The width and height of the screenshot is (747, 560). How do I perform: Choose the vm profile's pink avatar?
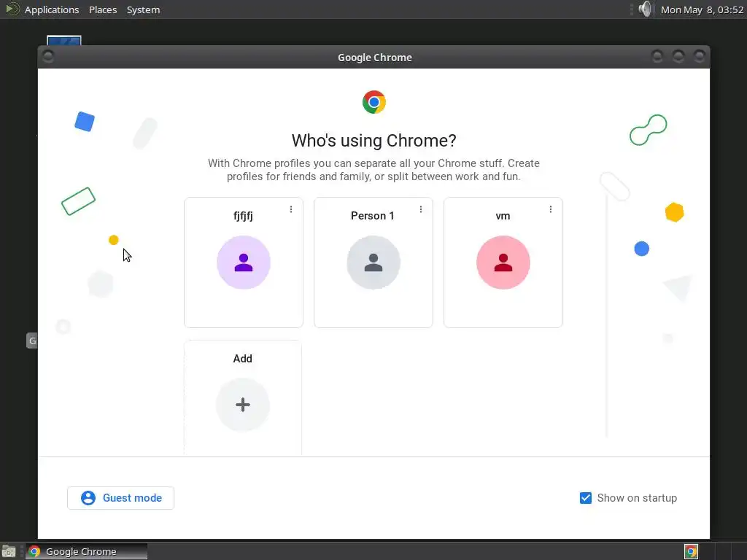click(503, 262)
